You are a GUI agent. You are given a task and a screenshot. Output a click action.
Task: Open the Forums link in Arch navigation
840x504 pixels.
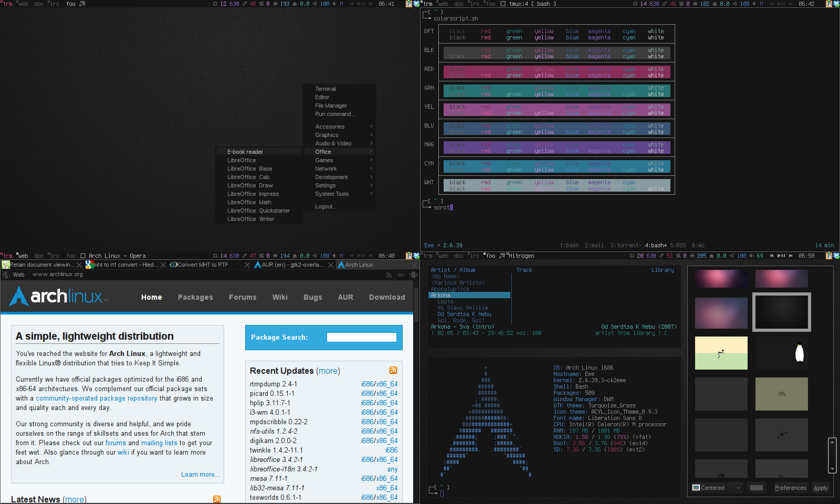243,297
